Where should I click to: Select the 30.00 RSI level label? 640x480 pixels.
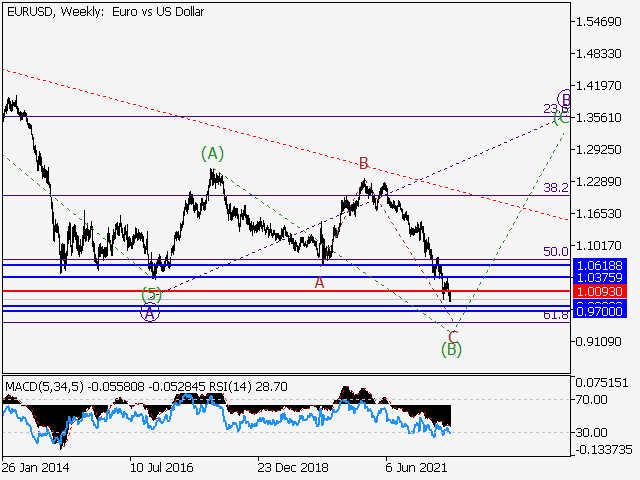tap(591, 432)
